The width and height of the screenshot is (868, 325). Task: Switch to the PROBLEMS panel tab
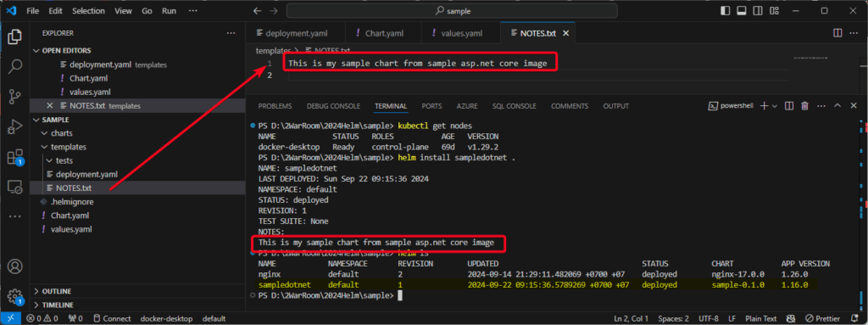(x=275, y=106)
